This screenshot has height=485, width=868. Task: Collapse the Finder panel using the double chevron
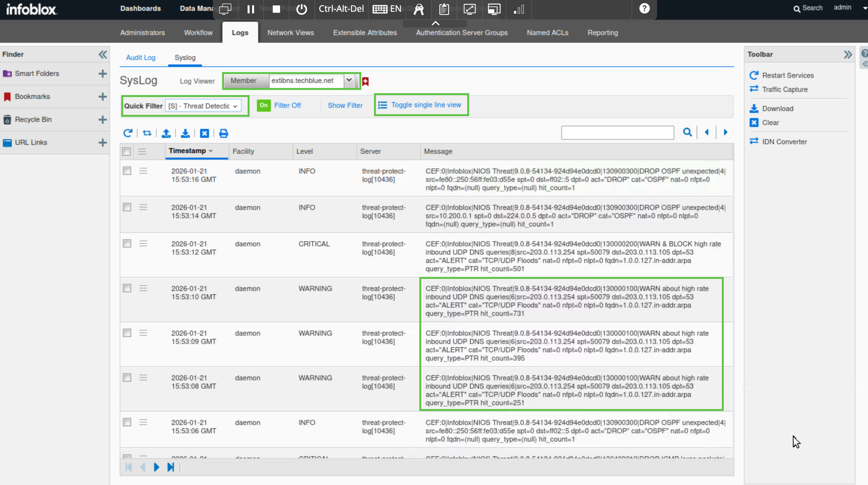102,54
